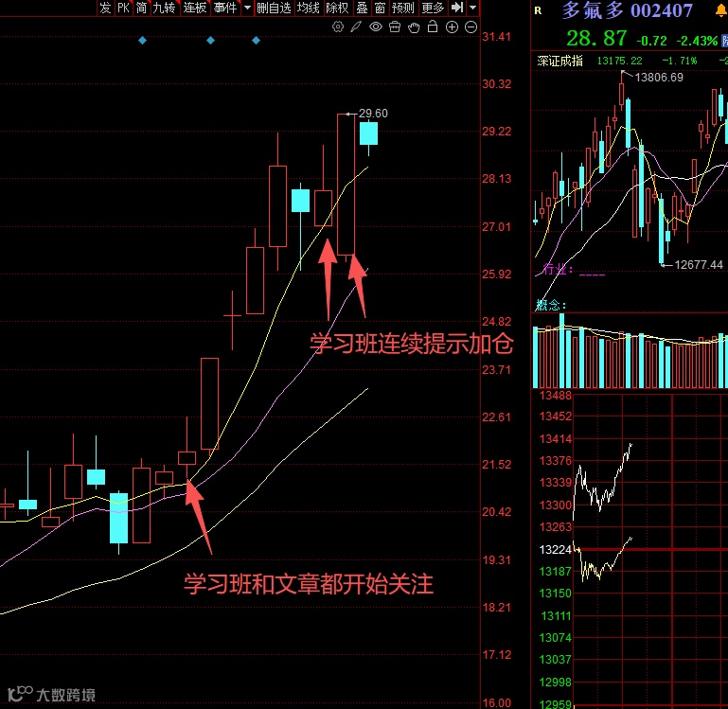728x709 pixels.
Task: Click stock name 多氟多 002407
Action: tap(627, 10)
